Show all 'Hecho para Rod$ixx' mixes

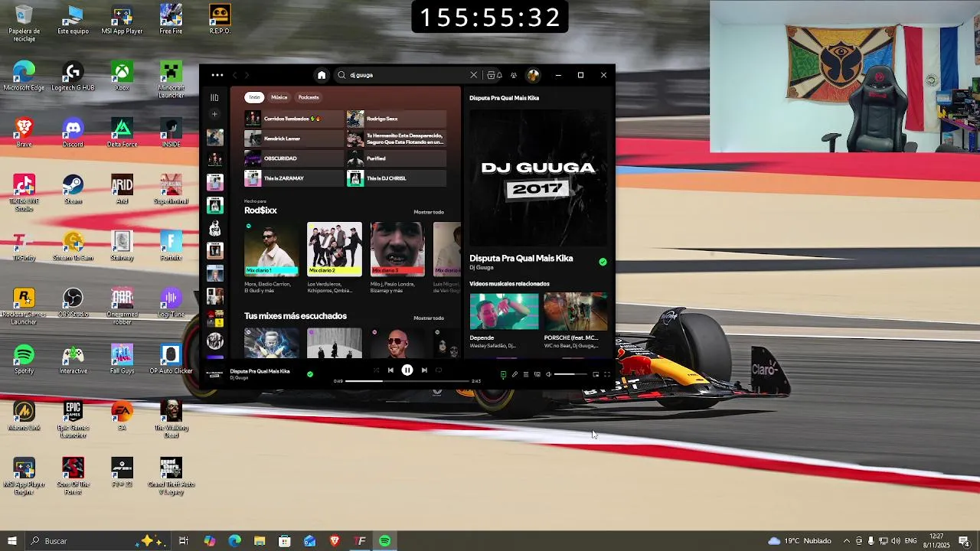click(x=429, y=212)
